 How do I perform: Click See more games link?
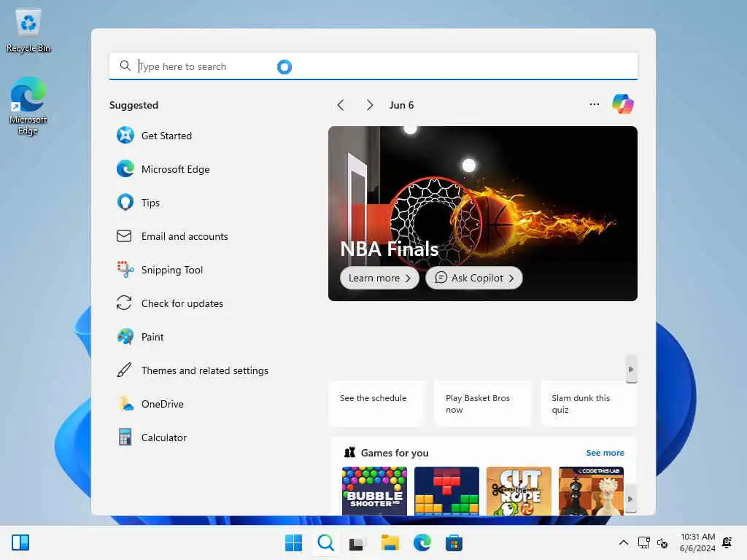[x=605, y=453]
